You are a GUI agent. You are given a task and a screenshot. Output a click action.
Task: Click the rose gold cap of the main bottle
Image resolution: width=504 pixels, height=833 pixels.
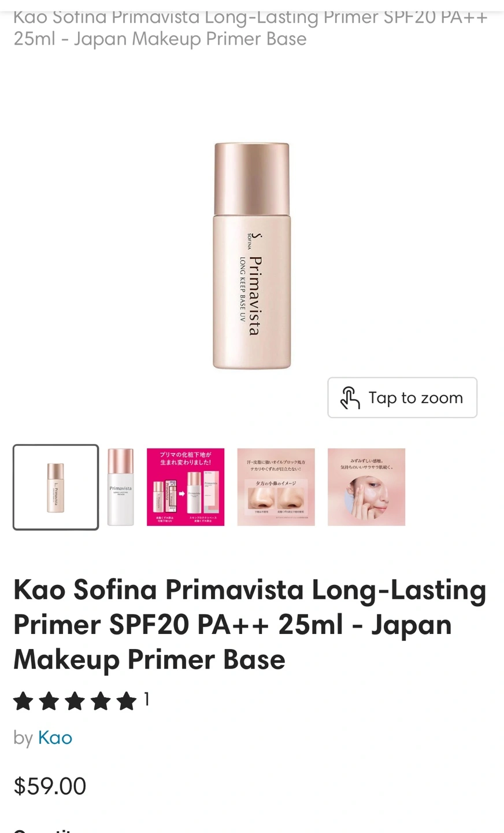[x=251, y=178]
